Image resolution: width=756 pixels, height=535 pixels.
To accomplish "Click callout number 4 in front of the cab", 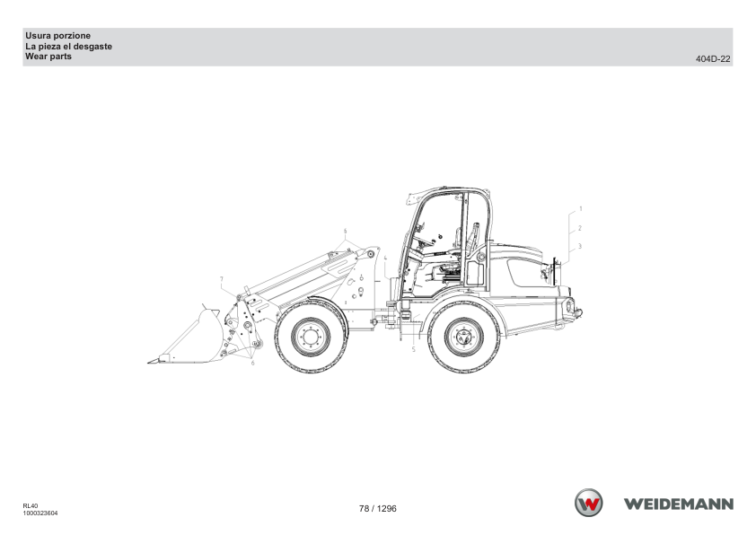I will coord(385,259).
